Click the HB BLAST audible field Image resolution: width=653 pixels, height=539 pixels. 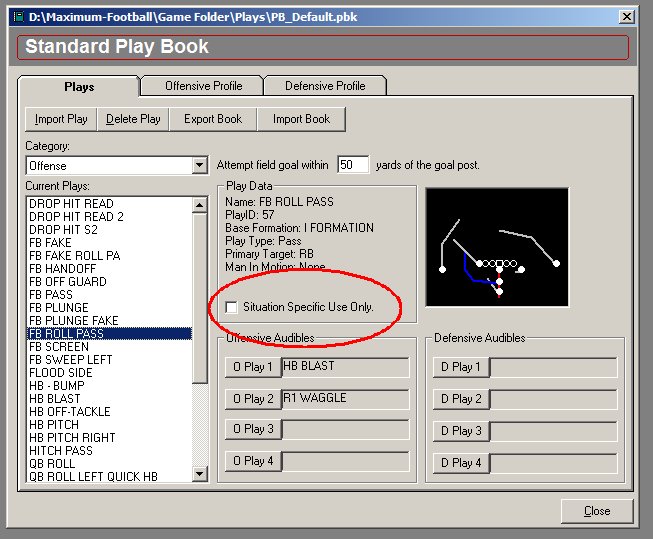[346, 367]
